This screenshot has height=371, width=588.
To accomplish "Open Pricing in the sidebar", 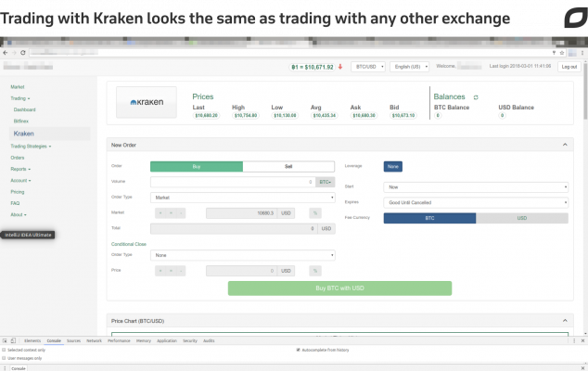I will (18, 192).
